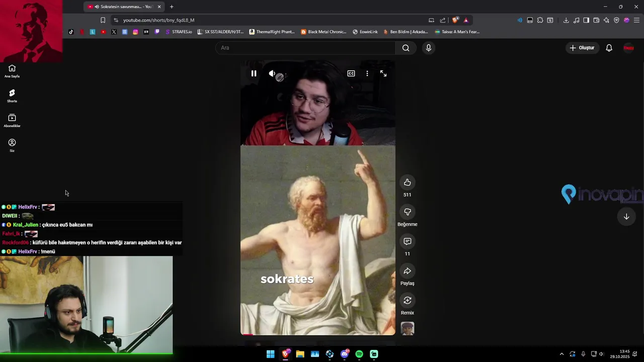Open the Oluştur create button

(582, 48)
